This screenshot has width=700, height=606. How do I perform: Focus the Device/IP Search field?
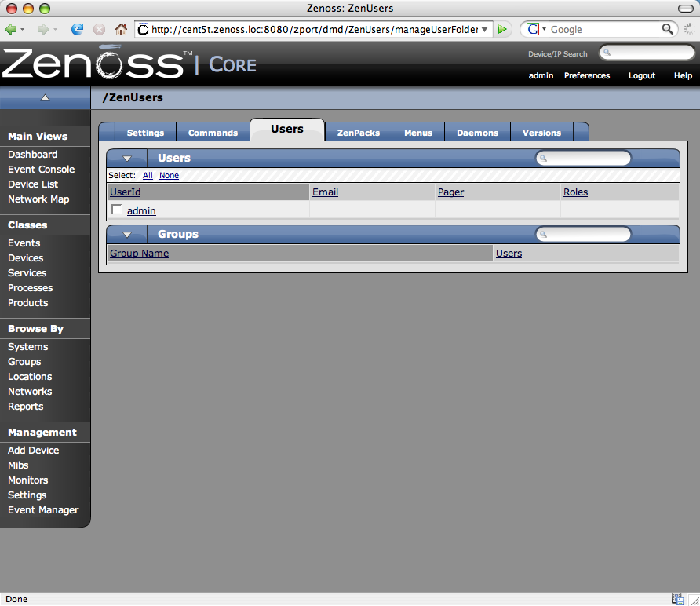[x=647, y=53]
